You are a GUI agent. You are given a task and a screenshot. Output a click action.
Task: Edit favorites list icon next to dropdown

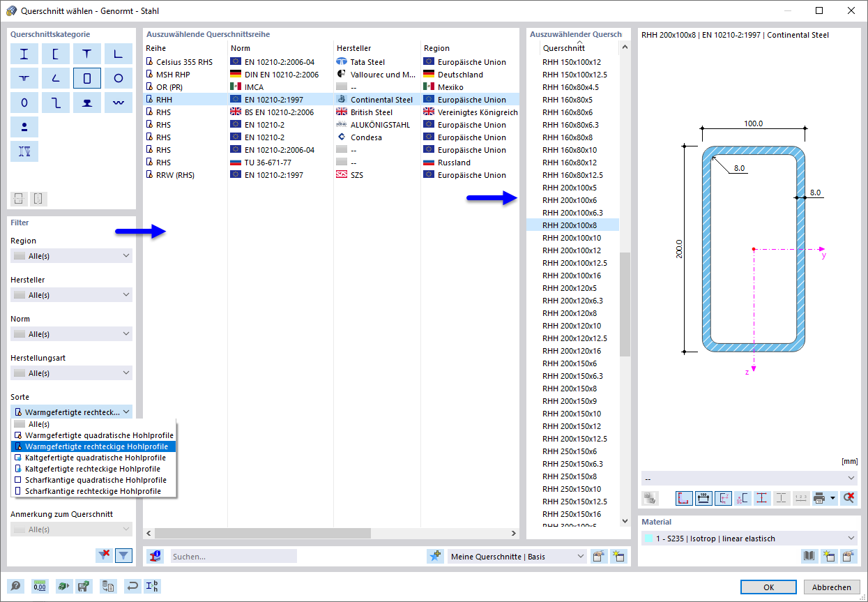click(x=599, y=556)
